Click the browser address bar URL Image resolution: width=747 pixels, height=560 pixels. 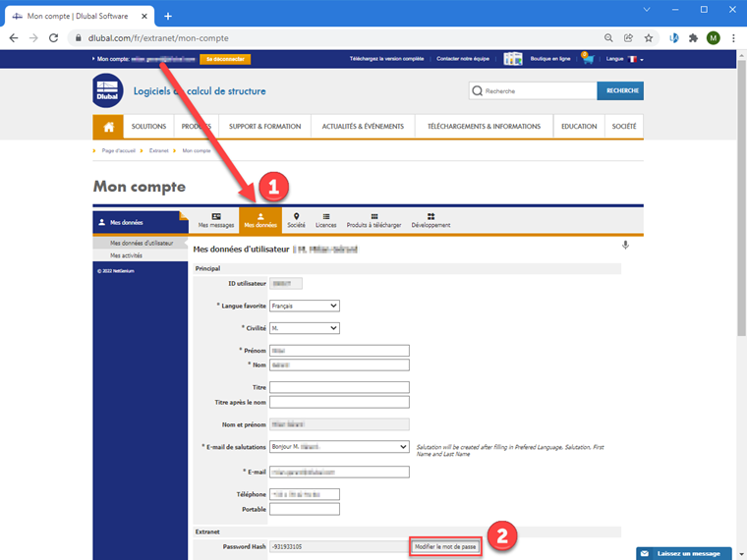click(158, 38)
